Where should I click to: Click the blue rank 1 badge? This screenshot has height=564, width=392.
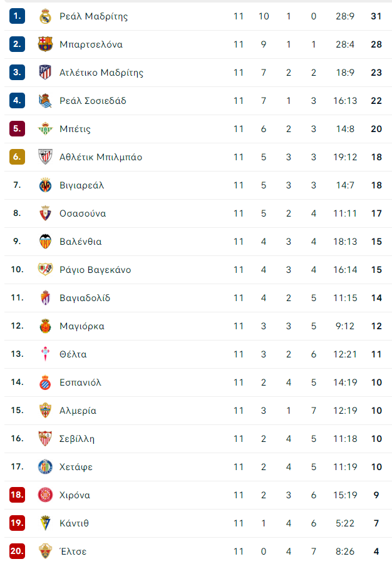coord(18,16)
